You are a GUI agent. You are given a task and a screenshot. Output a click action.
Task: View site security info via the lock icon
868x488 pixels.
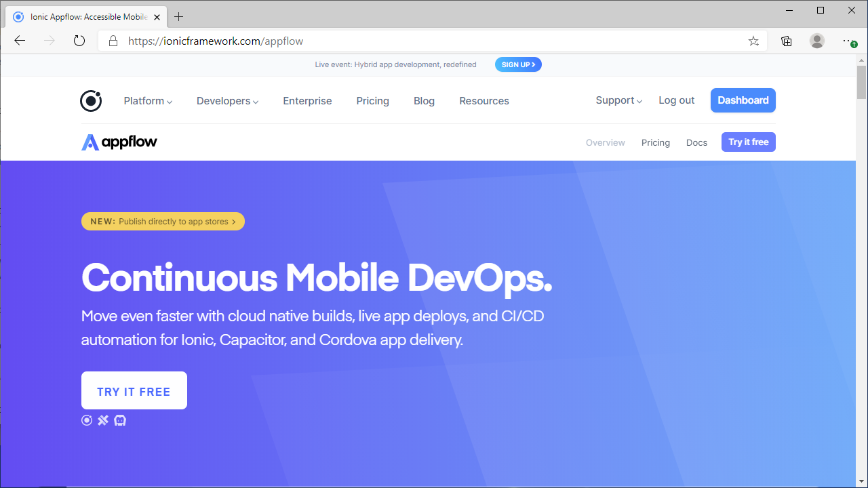113,41
